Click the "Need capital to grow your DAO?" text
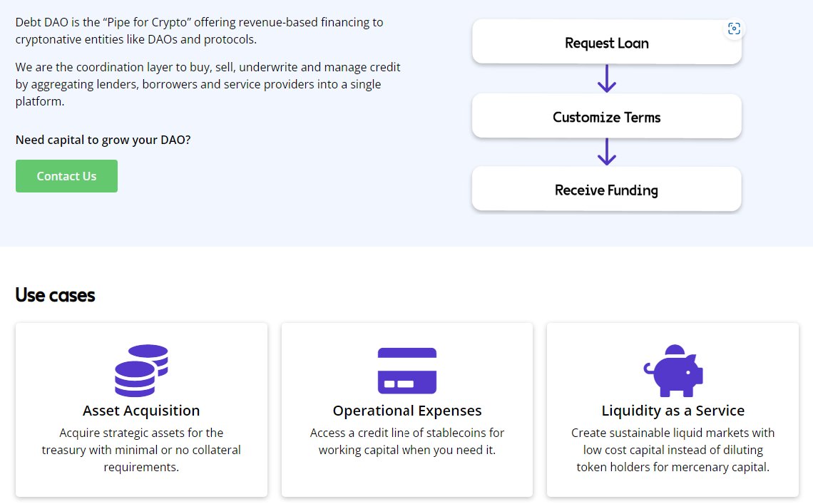 point(103,140)
